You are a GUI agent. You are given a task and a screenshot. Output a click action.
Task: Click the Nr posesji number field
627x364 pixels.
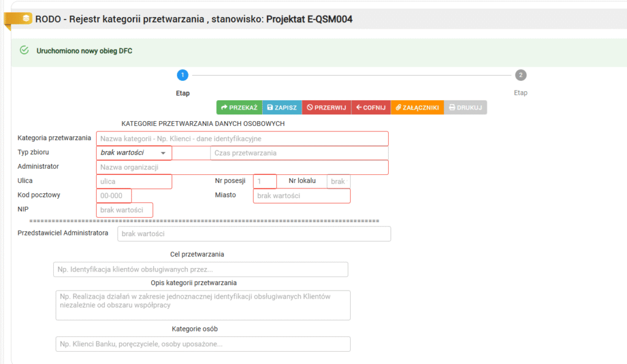coord(265,182)
